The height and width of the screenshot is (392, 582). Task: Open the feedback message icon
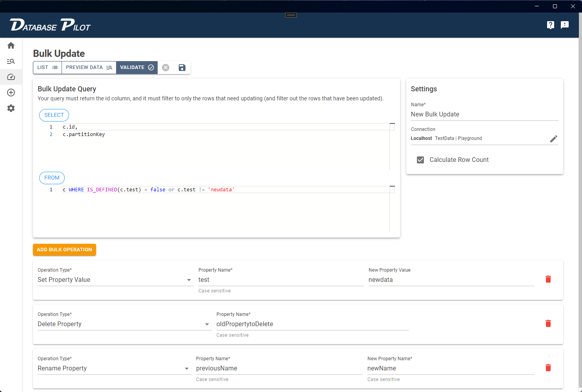tap(565, 25)
